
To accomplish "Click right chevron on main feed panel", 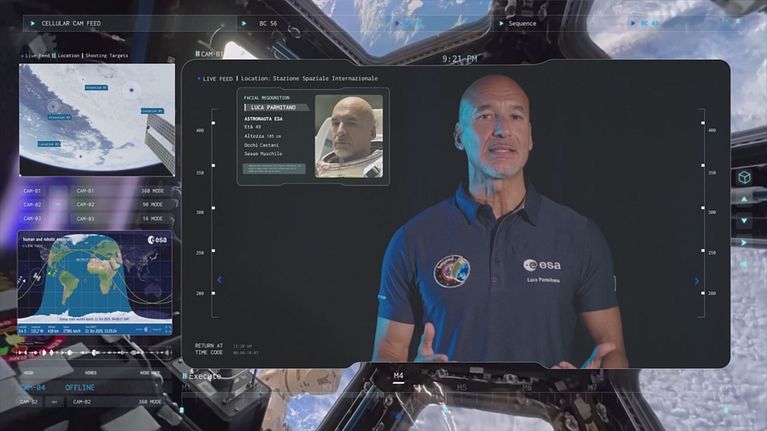I will click(696, 281).
